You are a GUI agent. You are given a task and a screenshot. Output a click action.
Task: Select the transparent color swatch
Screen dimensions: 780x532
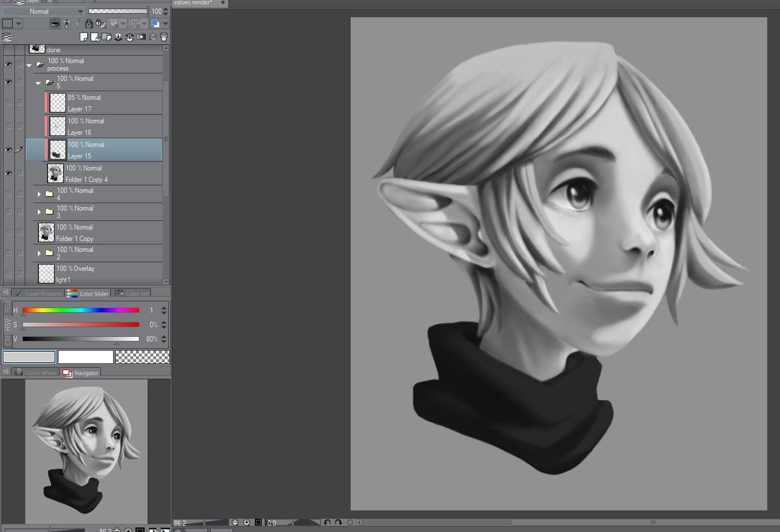(x=142, y=357)
